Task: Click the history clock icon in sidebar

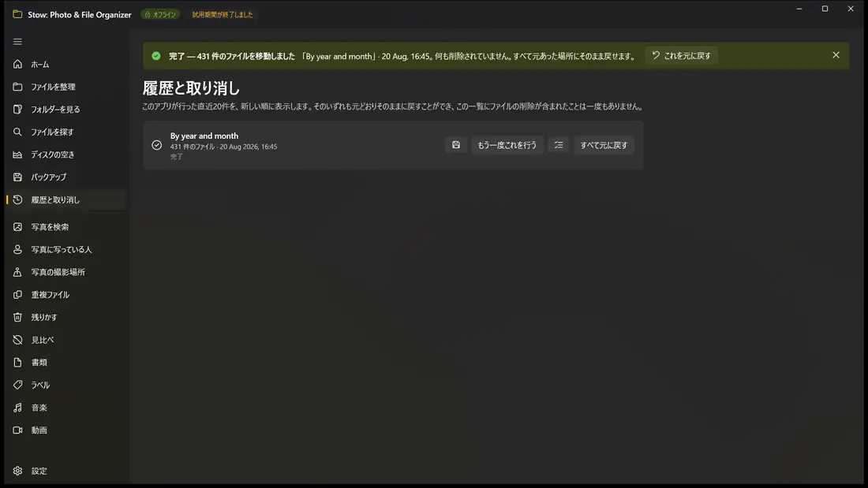Action: click(x=17, y=199)
